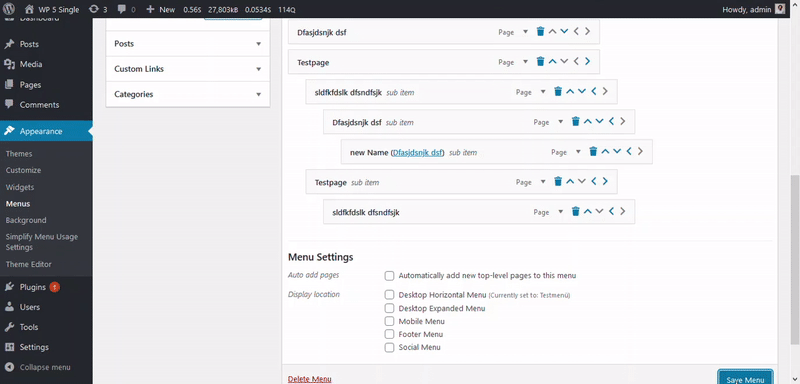This screenshot has width=800, height=384.
Task: Enable automatically add new top-level pages
Action: [x=389, y=276]
